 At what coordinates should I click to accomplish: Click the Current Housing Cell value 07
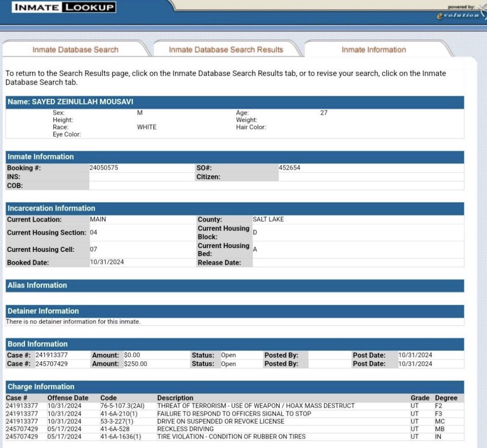click(93, 249)
